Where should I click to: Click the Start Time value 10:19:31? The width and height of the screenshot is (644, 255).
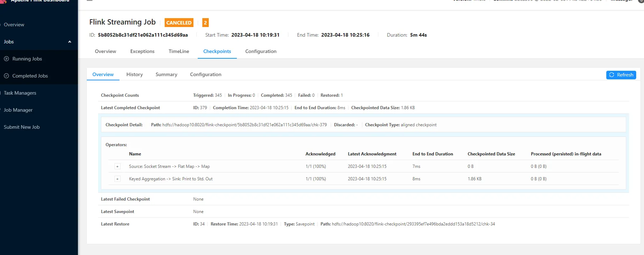coord(255,35)
